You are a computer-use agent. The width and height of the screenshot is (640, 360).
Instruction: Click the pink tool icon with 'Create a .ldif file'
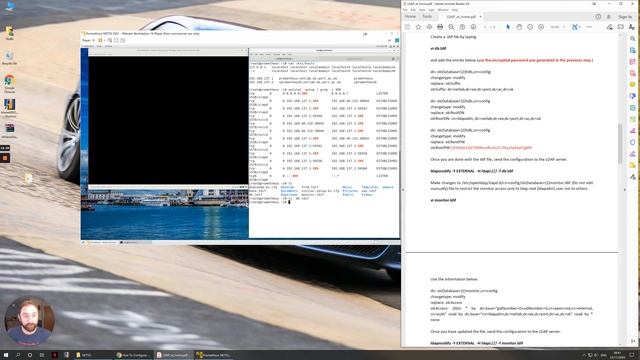632,62
